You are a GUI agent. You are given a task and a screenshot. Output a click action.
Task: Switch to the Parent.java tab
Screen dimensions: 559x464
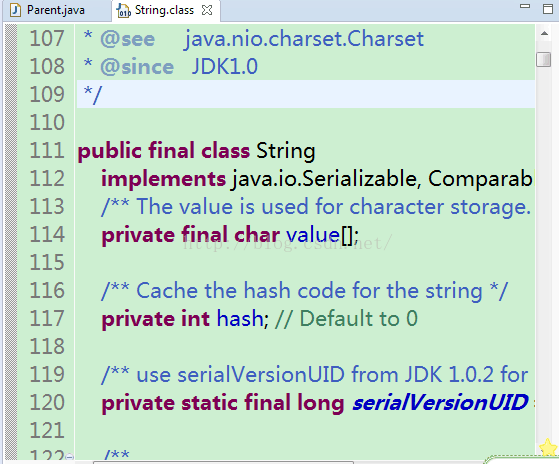pos(55,10)
